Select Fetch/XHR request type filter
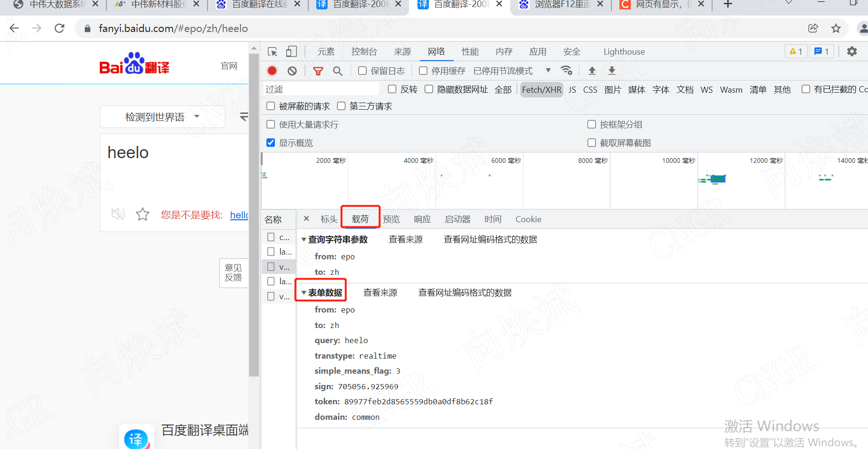Screen dimensions: 868x449 [542, 89]
